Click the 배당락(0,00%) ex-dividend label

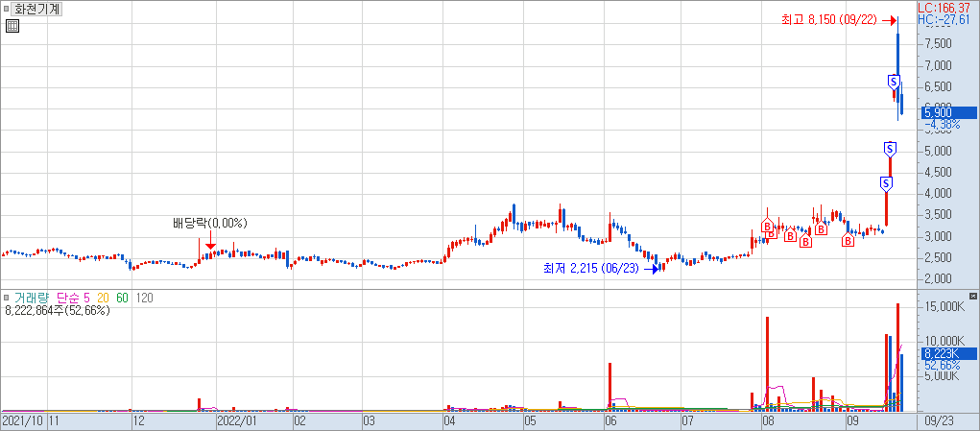tap(210, 223)
